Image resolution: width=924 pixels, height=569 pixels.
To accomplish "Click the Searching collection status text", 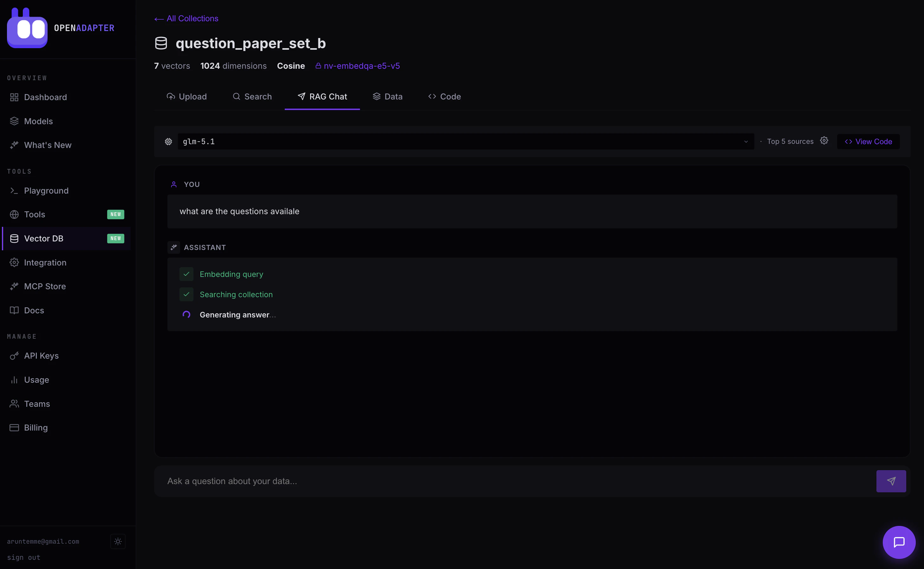I will pos(236,295).
